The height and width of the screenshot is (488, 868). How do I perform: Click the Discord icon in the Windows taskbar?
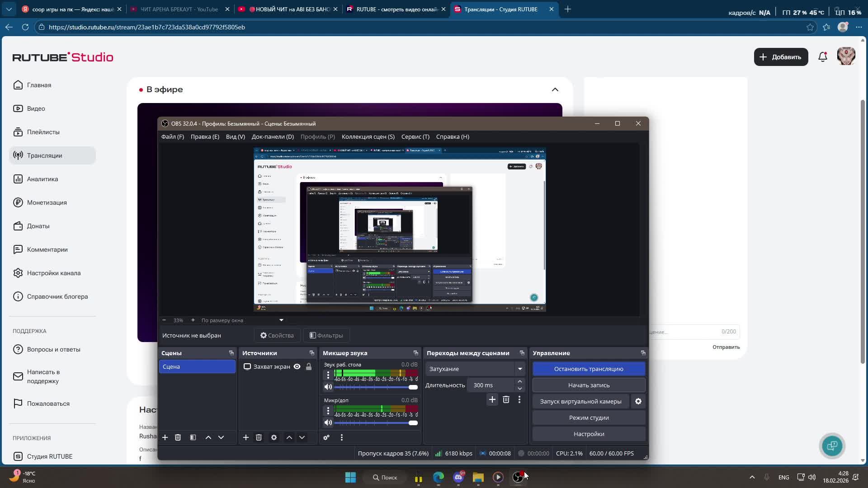tap(458, 477)
